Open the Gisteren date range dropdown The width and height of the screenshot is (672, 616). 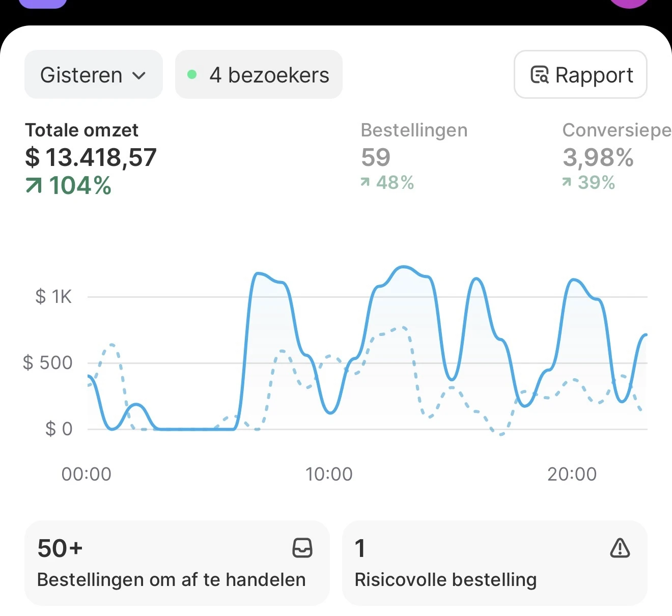pos(94,74)
